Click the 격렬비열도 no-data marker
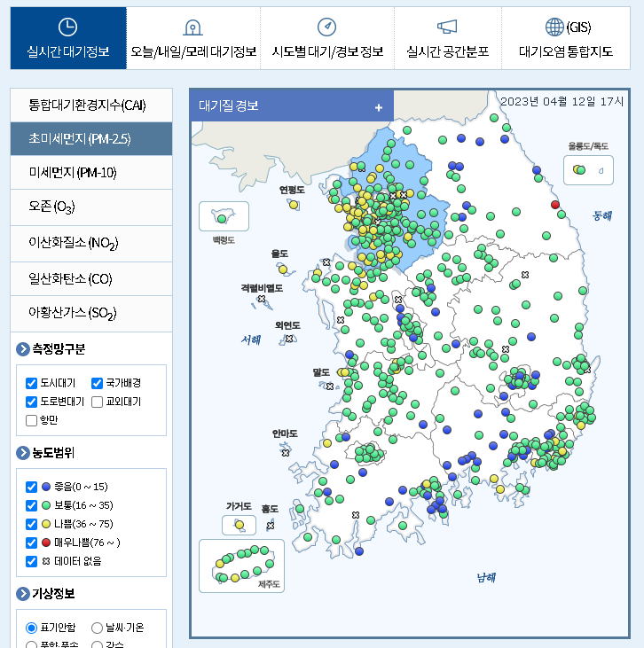The height and width of the screenshot is (648, 644). pos(262,299)
